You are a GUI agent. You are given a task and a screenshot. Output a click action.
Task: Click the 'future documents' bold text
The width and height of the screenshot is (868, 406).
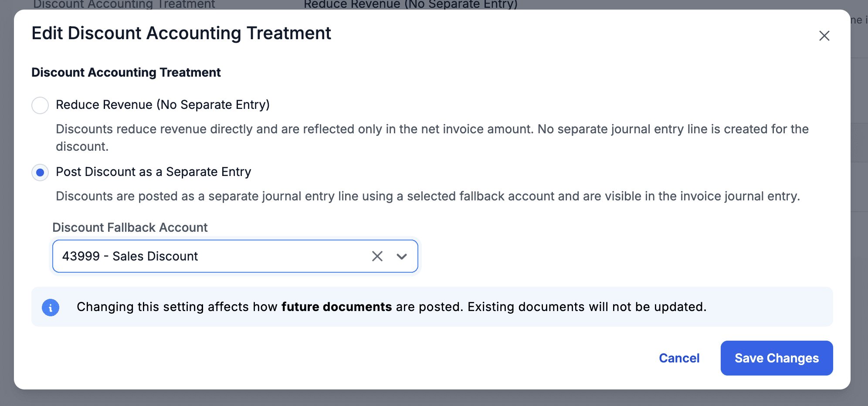click(336, 307)
